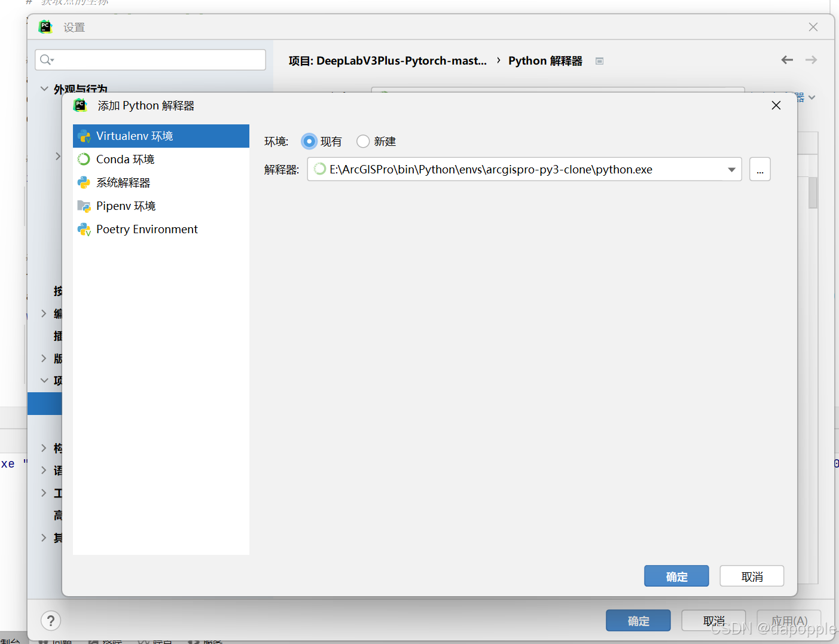Click PyCharm icon in 设置 window title
Screen dimensions: 839x644
pos(45,27)
